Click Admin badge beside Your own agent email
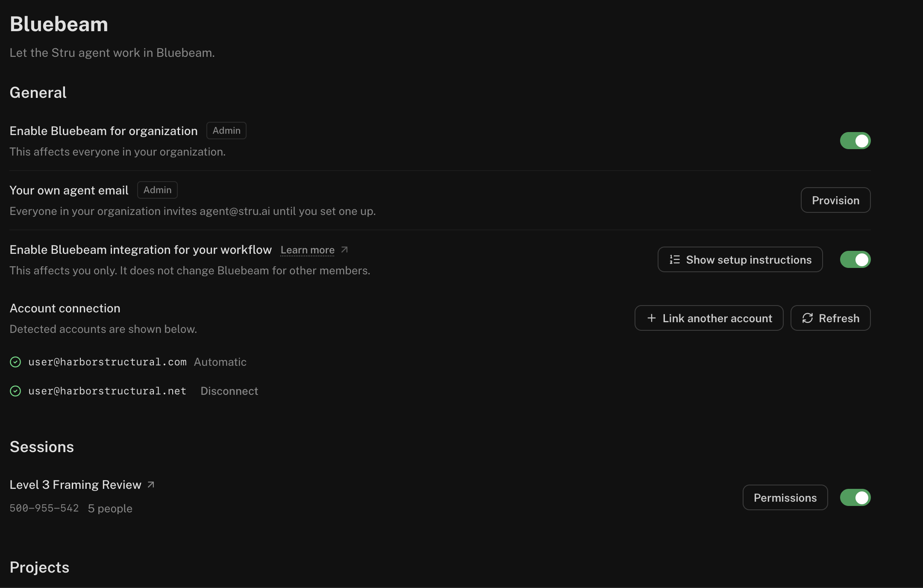This screenshot has width=923, height=588. click(157, 190)
